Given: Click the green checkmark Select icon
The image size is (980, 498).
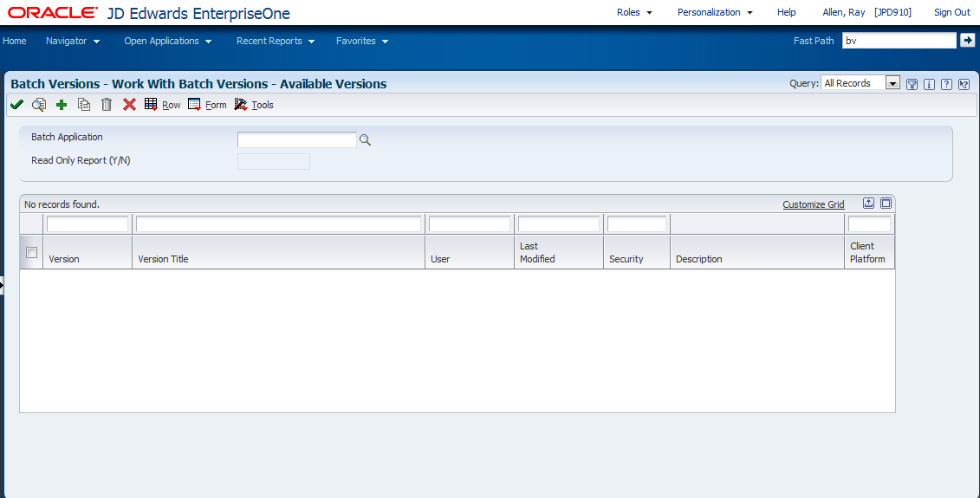Looking at the screenshot, I should (x=16, y=104).
